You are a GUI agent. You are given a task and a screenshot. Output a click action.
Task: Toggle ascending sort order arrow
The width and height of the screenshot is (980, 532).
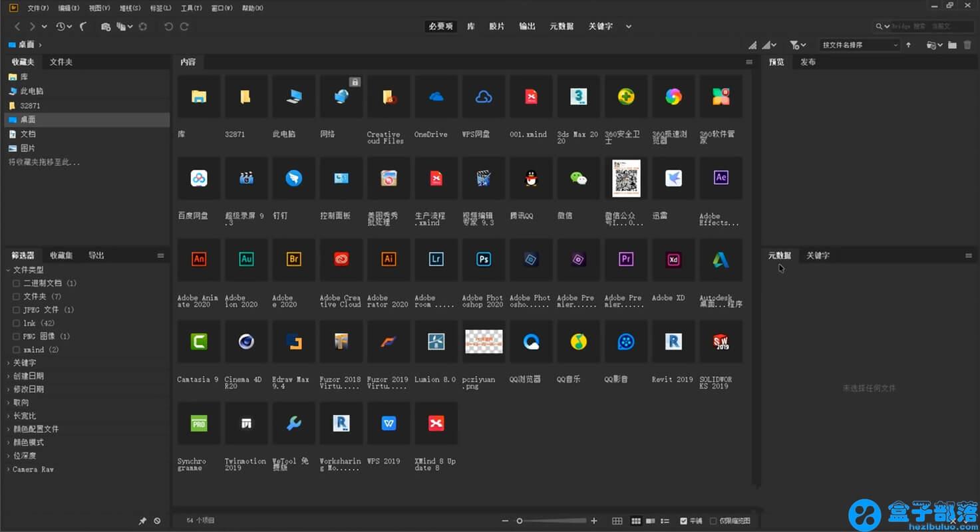coord(909,45)
